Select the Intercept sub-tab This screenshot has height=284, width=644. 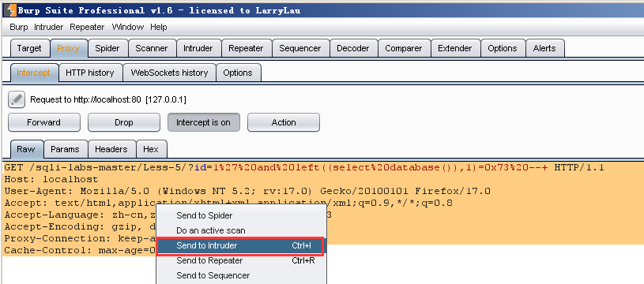33,73
